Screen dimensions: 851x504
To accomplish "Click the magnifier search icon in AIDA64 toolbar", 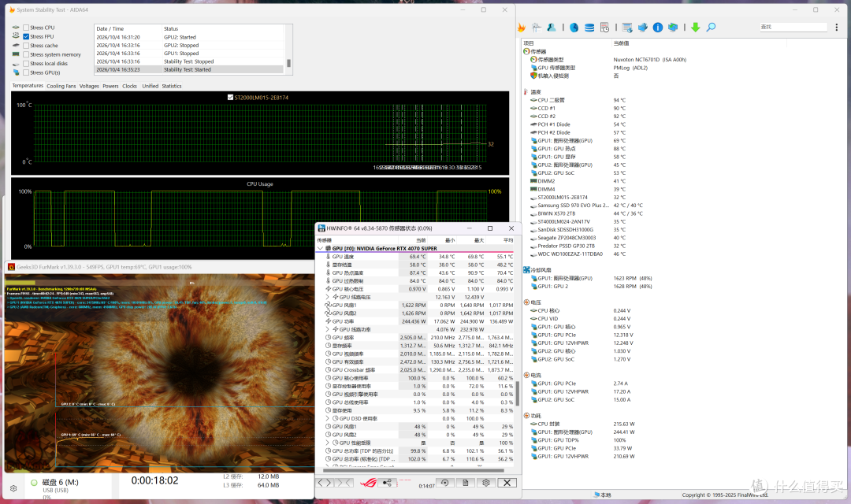I will tap(711, 27).
